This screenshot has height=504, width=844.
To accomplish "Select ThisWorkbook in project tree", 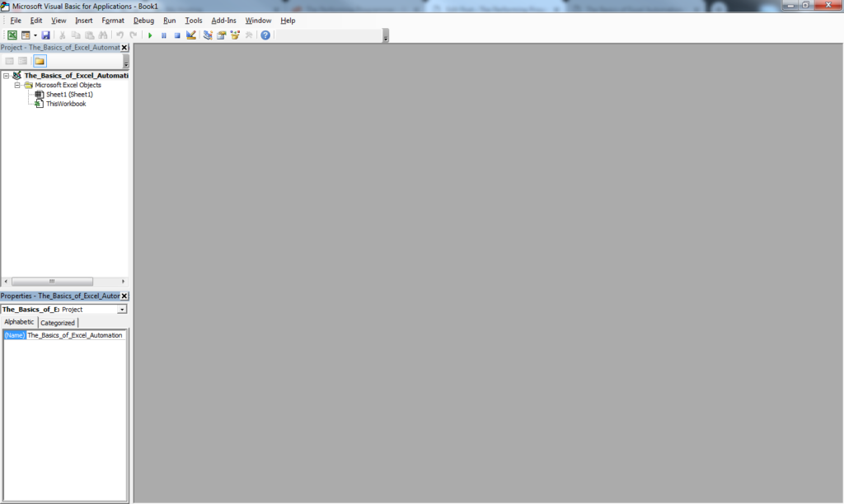I will tap(65, 104).
